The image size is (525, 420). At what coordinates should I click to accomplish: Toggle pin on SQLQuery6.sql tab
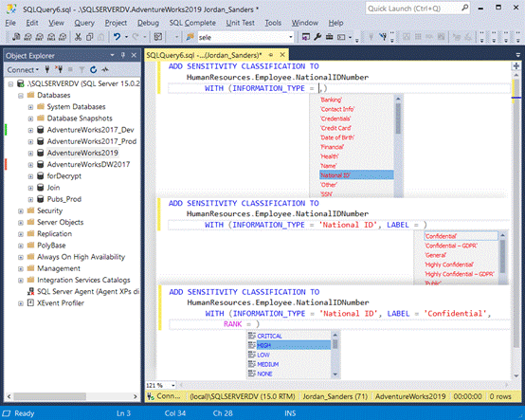[270, 55]
